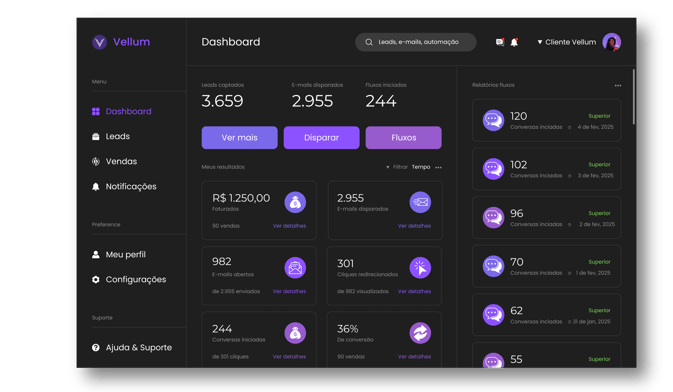The image size is (673, 392).
Task: Click the 2.955 E-mails disparados top value
Action: coord(312,101)
